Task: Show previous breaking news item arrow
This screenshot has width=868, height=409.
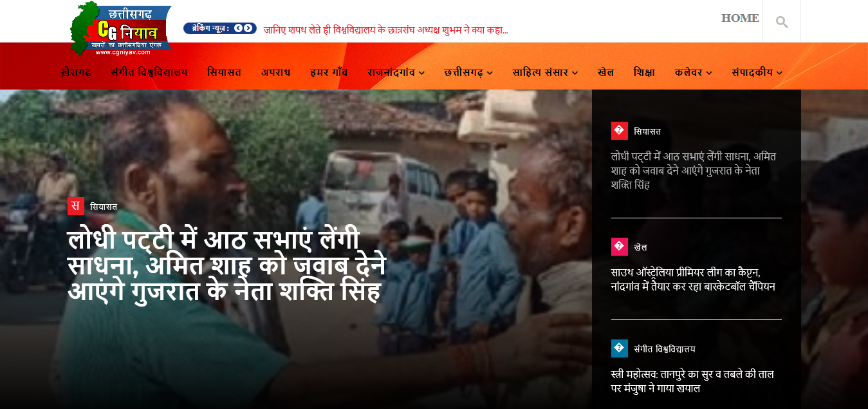Action: (x=238, y=28)
